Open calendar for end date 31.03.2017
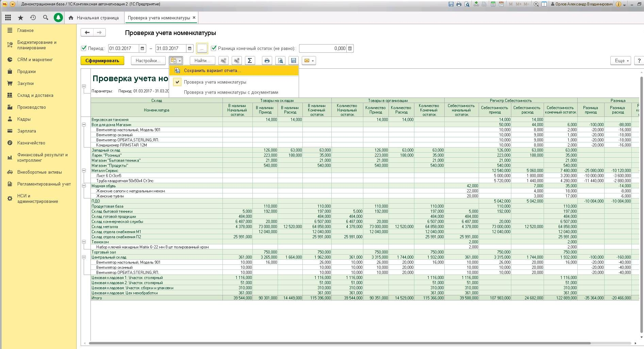The height and width of the screenshot is (349, 644). (x=190, y=48)
